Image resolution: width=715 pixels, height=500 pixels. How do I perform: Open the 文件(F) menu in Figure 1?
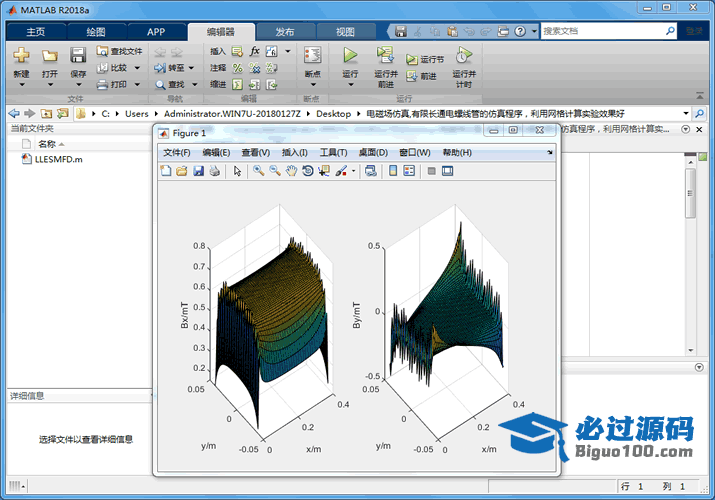coord(177,152)
